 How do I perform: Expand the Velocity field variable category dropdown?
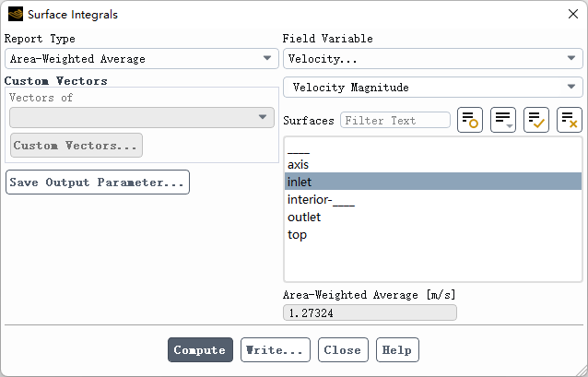click(433, 58)
